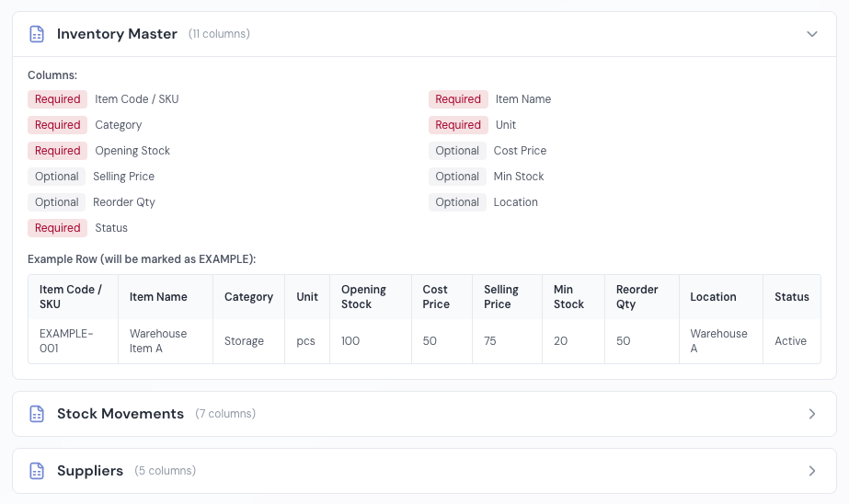This screenshot has width=849, height=504.
Task: Click Required badge beside Item Code / SKU
Action: (x=58, y=99)
